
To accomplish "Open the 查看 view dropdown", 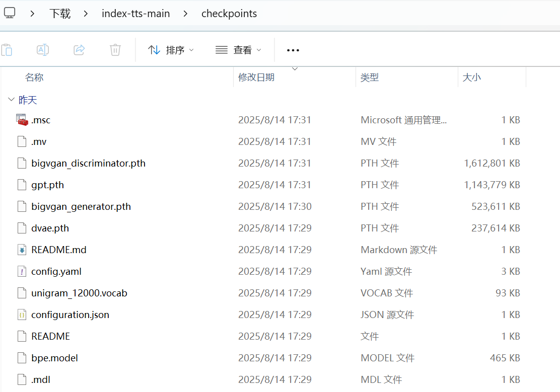I will [x=238, y=50].
